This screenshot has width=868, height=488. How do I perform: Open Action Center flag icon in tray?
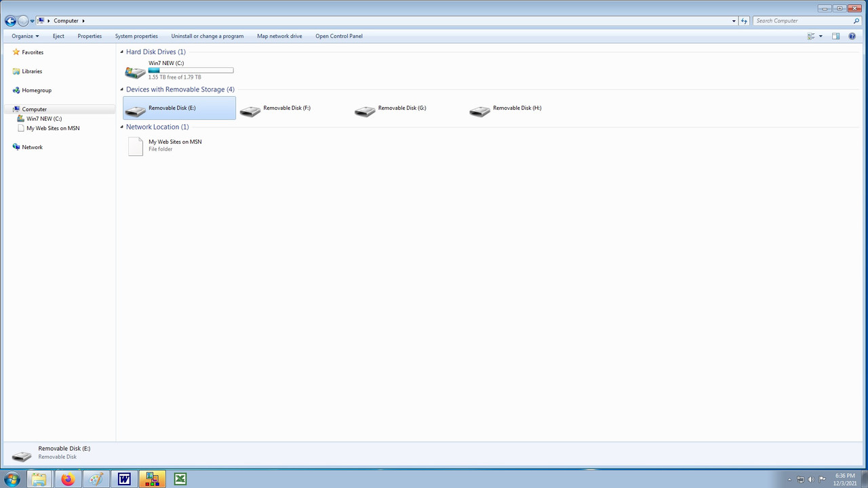[822, 480]
